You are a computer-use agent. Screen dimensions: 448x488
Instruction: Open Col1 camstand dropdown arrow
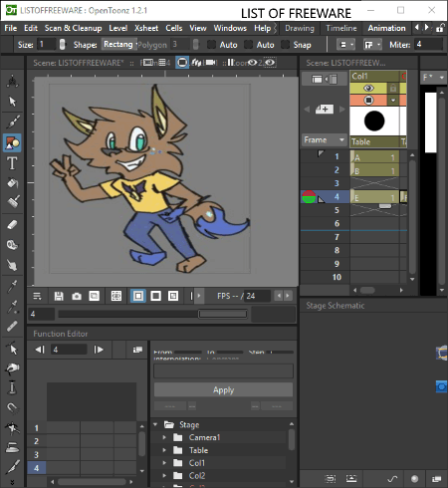393,100
